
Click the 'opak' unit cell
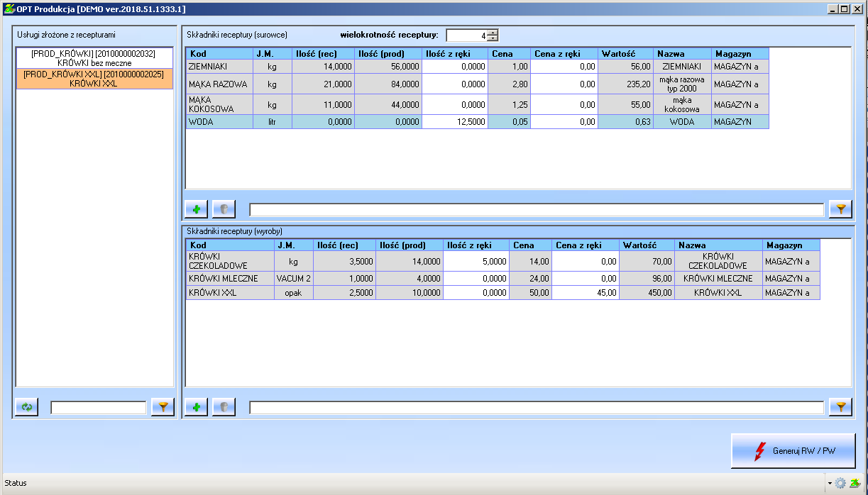pyautogui.click(x=294, y=292)
